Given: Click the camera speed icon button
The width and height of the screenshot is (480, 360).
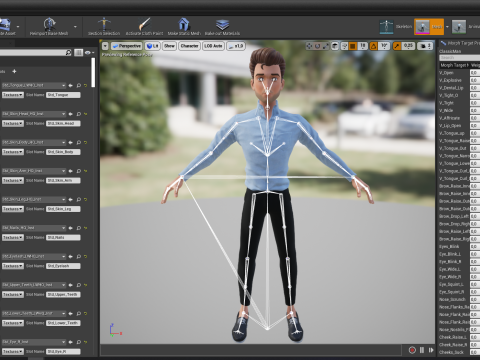Looking at the screenshot, I should (x=425, y=46).
